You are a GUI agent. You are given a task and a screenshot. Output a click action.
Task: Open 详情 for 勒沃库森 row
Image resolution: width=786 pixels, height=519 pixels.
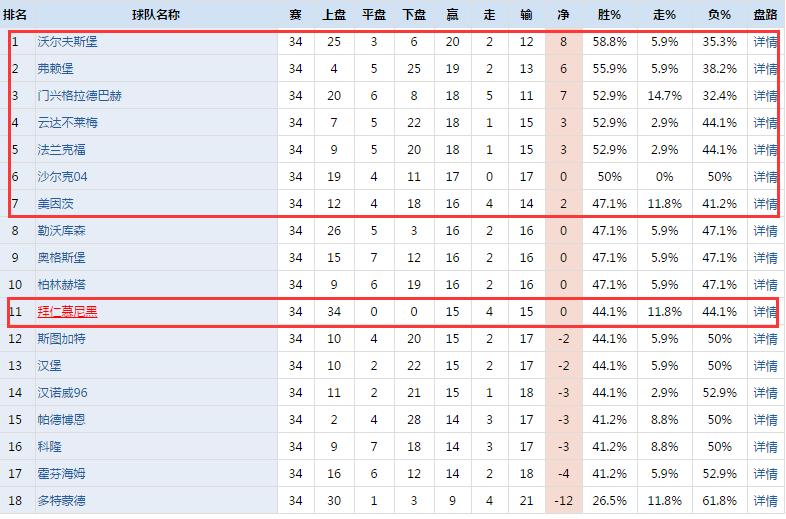pos(765,231)
